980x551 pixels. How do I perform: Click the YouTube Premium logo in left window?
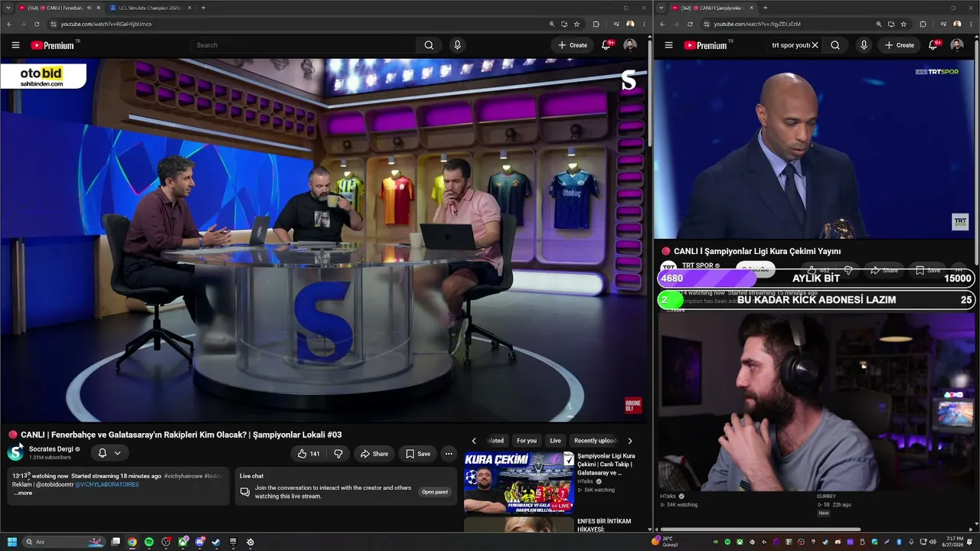(53, 45)
